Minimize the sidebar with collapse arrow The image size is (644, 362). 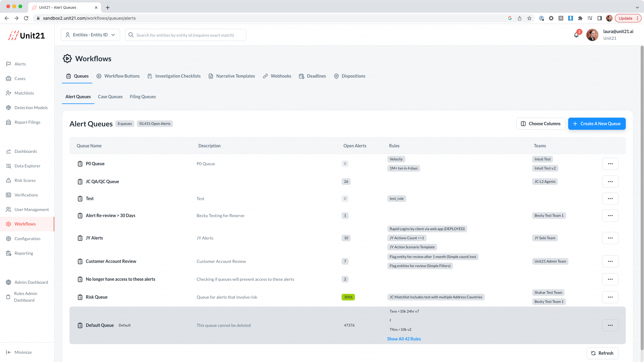pos(8,352)
